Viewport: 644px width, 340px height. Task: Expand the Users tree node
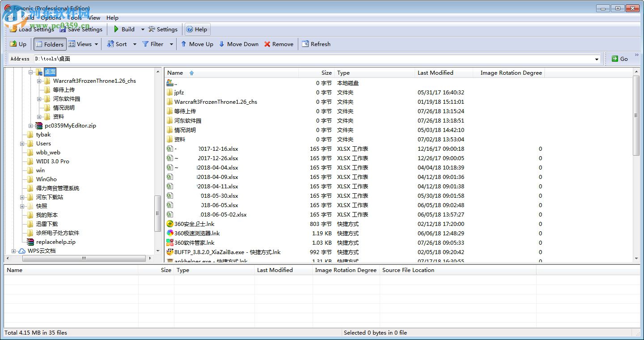click(22, 144)
